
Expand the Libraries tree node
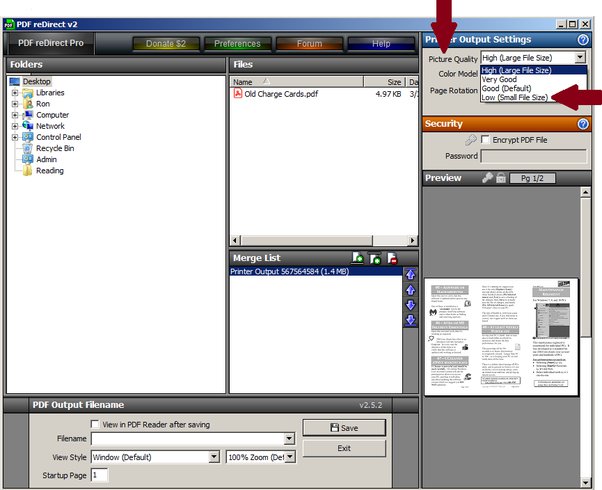[15, 93]
